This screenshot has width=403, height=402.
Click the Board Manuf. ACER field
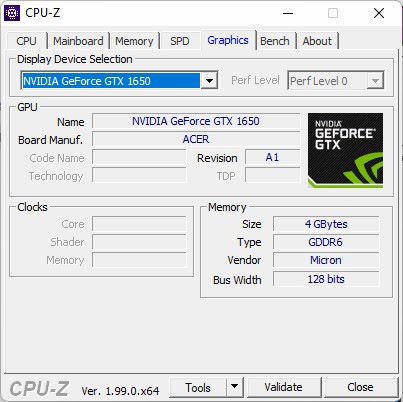click(196, 139)
